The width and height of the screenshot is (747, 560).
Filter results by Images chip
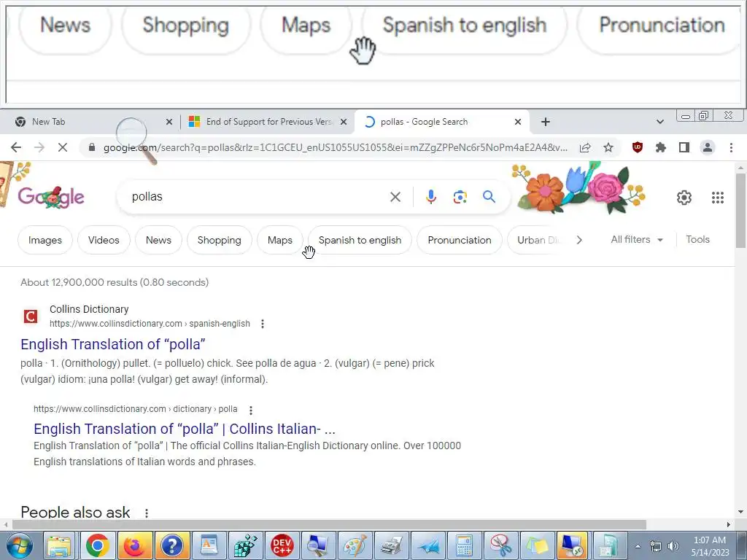[45, 240]
